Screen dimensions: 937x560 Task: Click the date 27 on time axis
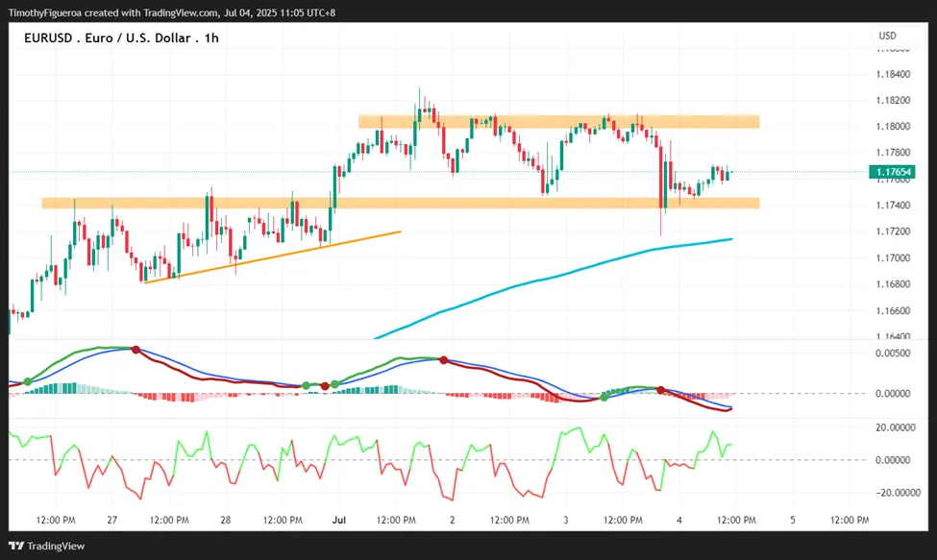112,520
